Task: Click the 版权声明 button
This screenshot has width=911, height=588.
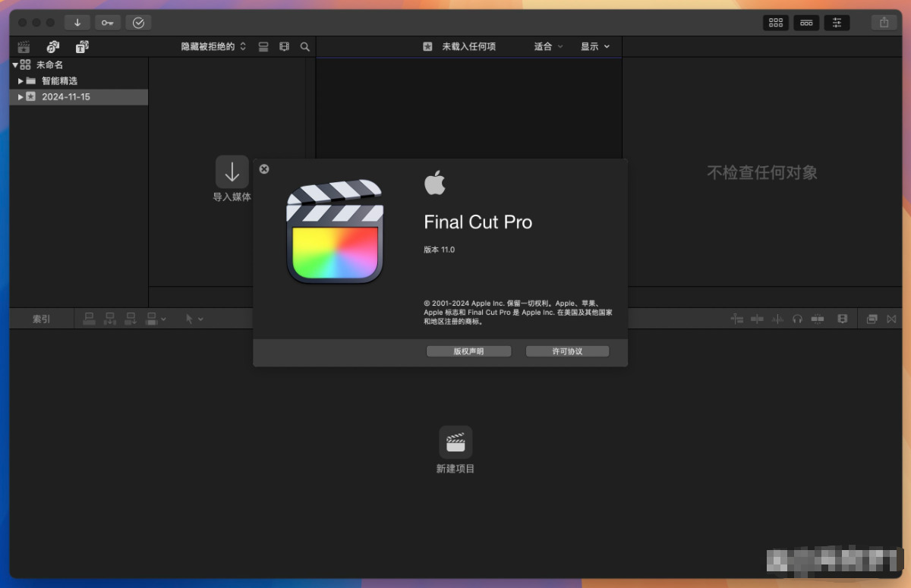Action: 468,351
